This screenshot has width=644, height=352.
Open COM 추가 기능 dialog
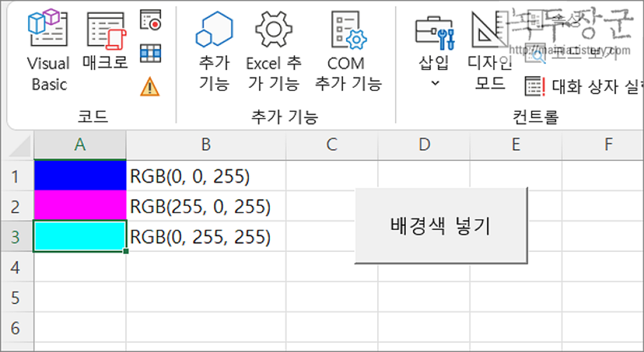[348, 50]
